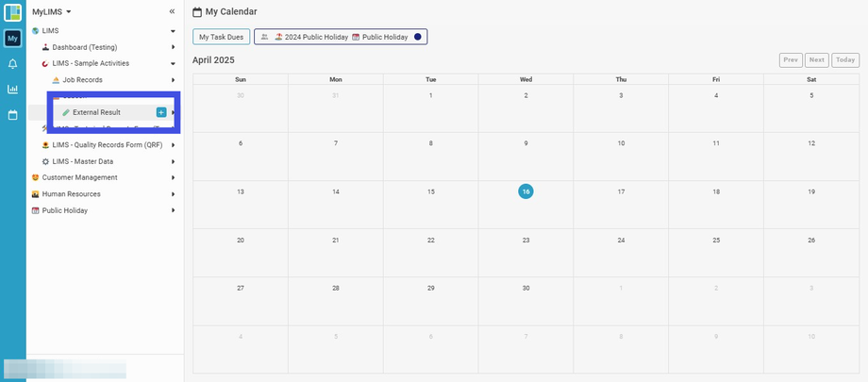The width and height of the screenshot is (868, 382).
Task: Expand LIMS - Quality Records Form arrow
Action: click(174, 145)
